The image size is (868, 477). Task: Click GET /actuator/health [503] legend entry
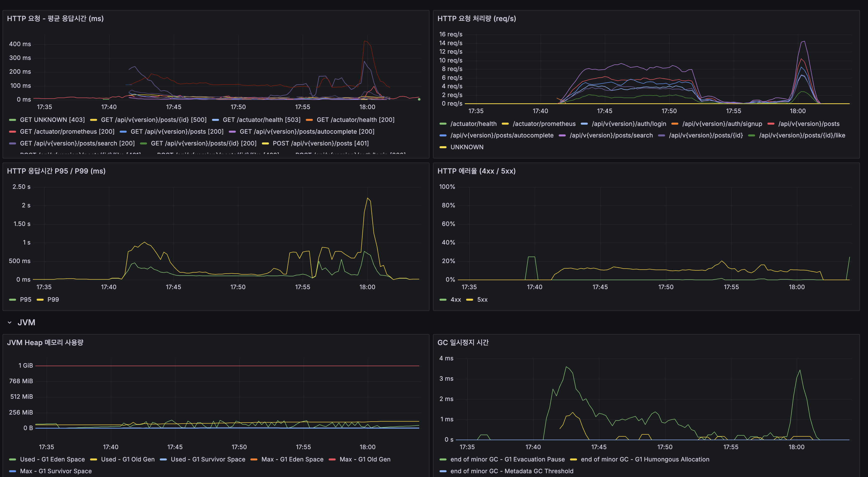click(x=261, y=120)
